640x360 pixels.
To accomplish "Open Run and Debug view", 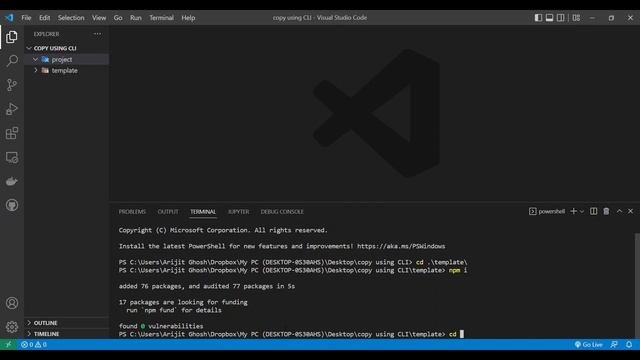I will [x=12, y=109].
